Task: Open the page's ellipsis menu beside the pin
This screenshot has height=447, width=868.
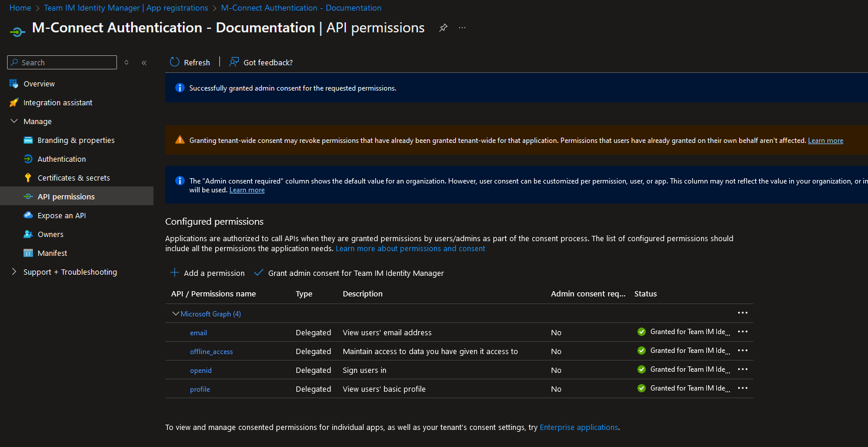Action: tap(462, 27)
